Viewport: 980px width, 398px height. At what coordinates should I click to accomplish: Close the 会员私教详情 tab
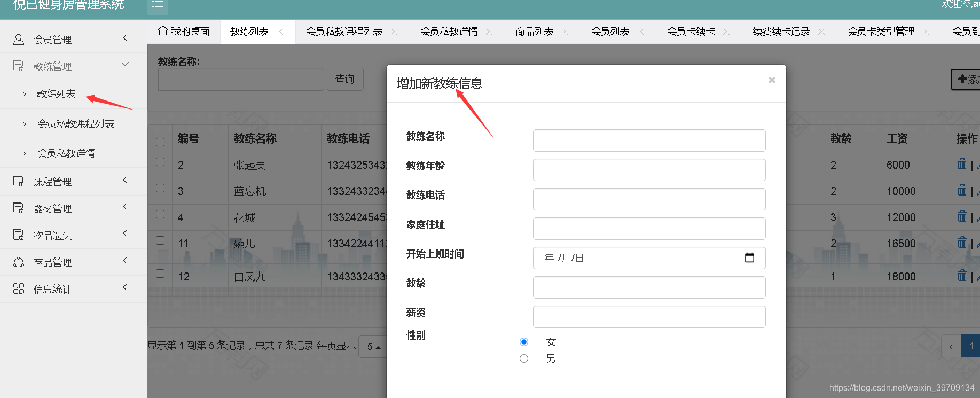tap(489, 32)
